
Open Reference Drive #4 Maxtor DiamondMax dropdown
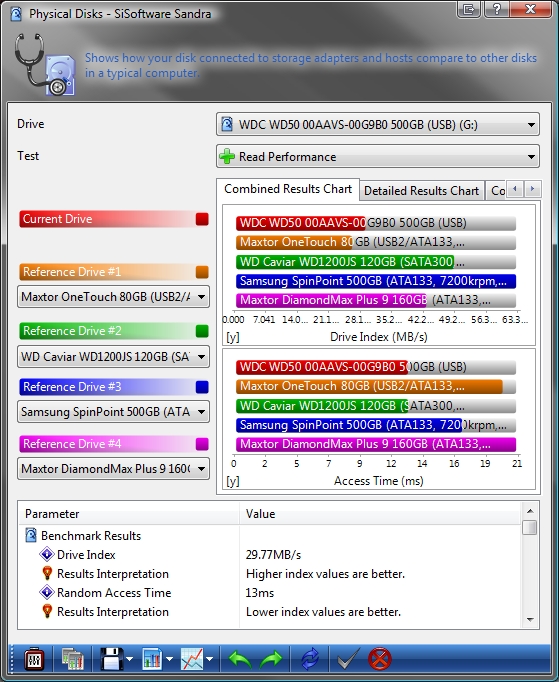click(x=113, y=468)
